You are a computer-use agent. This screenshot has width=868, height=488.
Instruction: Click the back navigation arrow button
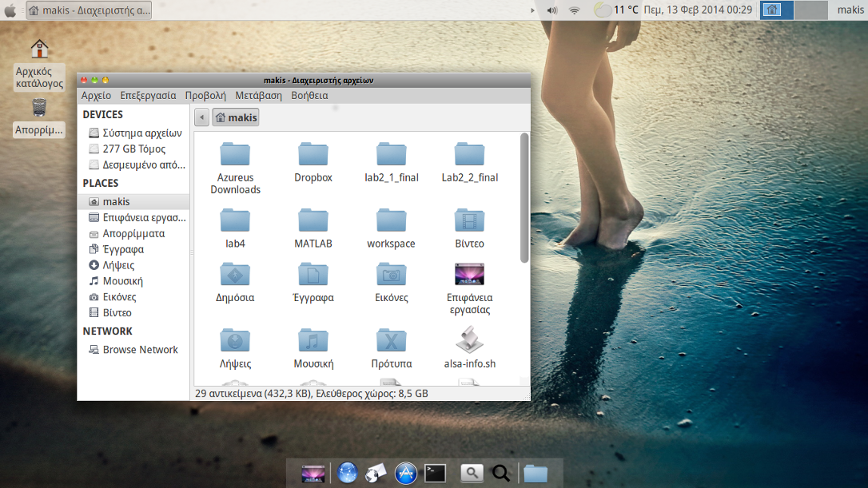coord(201,117)
